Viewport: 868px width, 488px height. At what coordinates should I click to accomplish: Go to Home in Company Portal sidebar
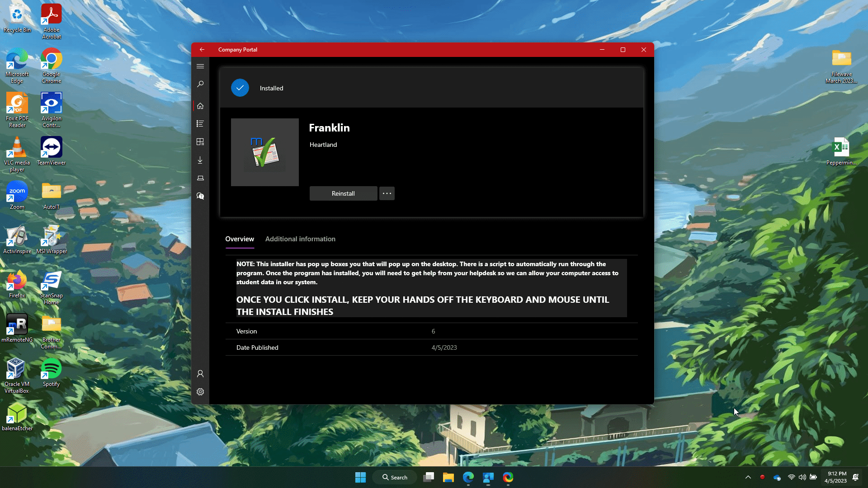200,106
